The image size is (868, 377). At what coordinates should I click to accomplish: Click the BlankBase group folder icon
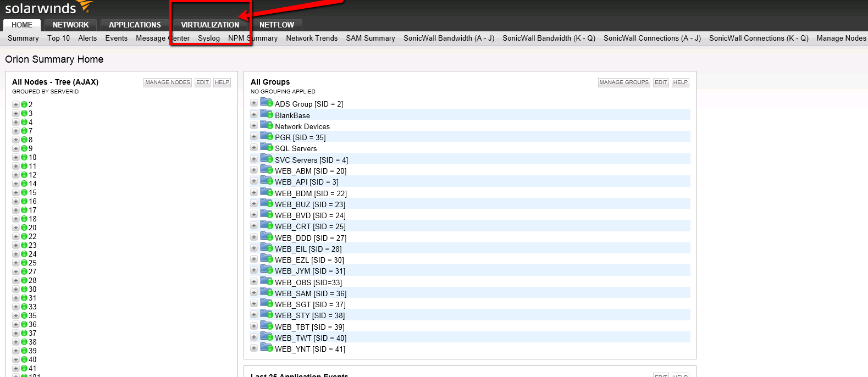[267, 114]
